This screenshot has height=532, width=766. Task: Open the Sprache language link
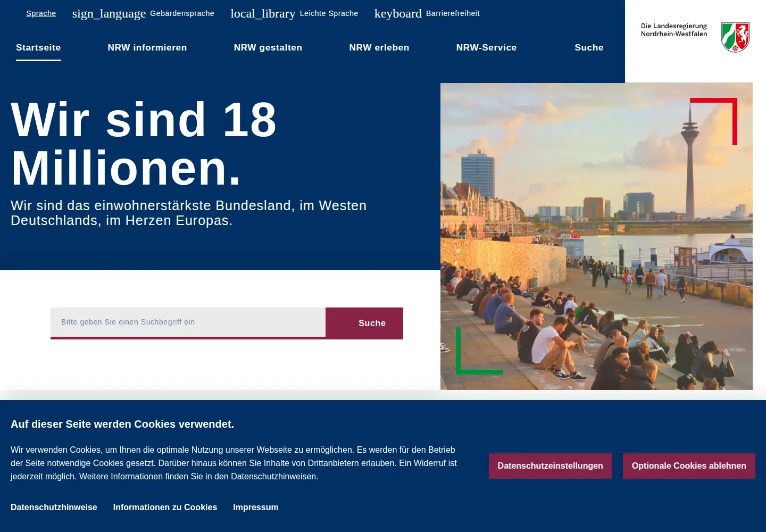[41, 13]
